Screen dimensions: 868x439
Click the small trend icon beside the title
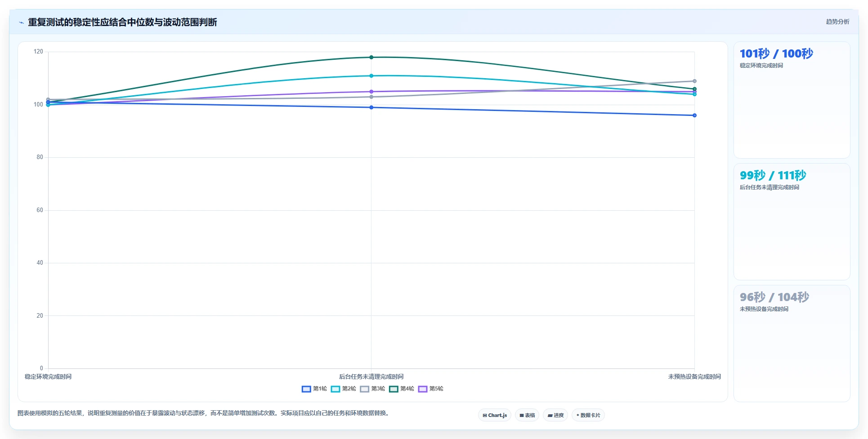pos(21,22)
